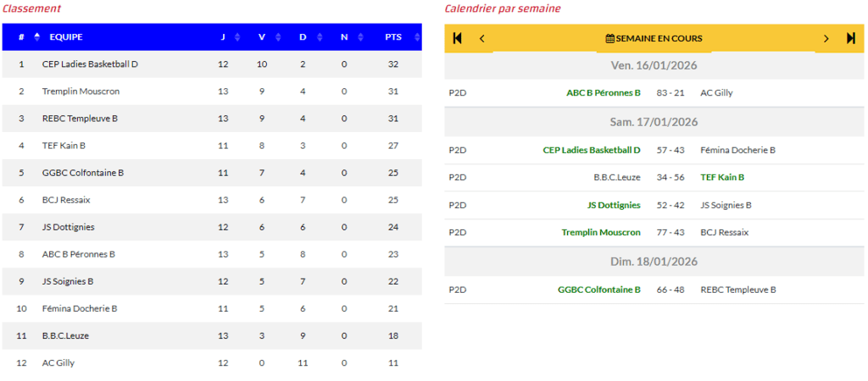868x381 pixels.
Task: Jump to last week in calendar
Action: pyautogui.click(x=851, y=38)
